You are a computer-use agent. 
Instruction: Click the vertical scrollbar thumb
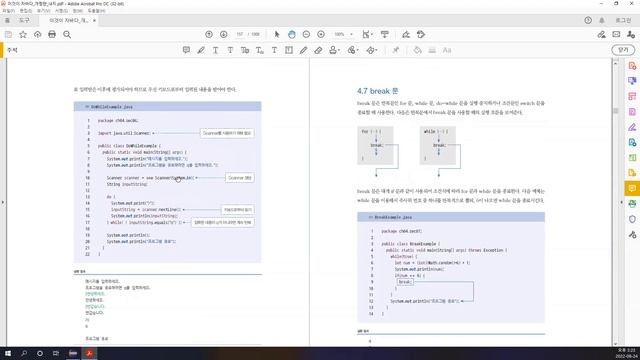(616, 111)
